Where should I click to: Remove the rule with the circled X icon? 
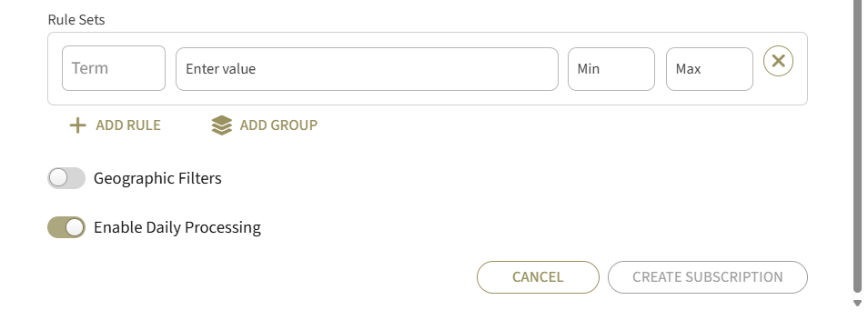click(x=778, y=61)
